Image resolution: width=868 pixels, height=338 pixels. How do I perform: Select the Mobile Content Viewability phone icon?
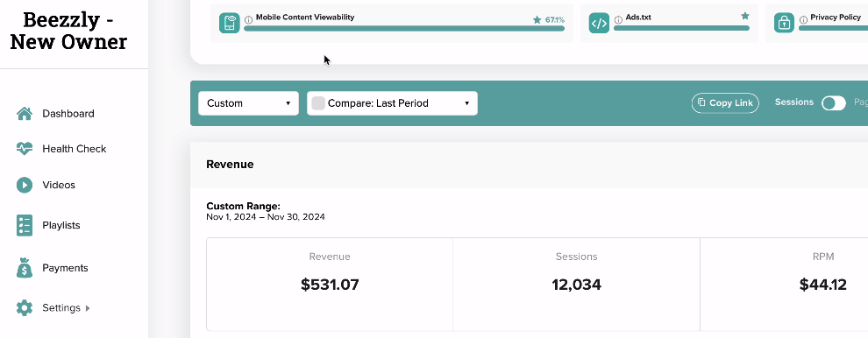pyautogui.click(x=229, y=24)
